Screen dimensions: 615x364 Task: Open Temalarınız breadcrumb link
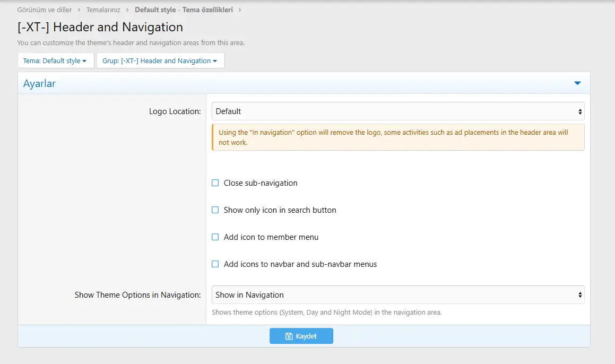[103, 10]
